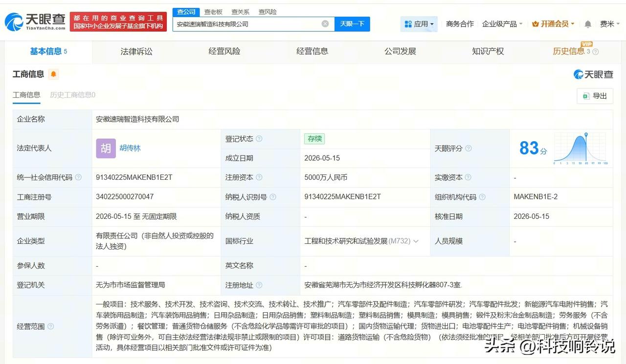Click the 83分 score value
This screenshot has height=364, width=626.
533,148
